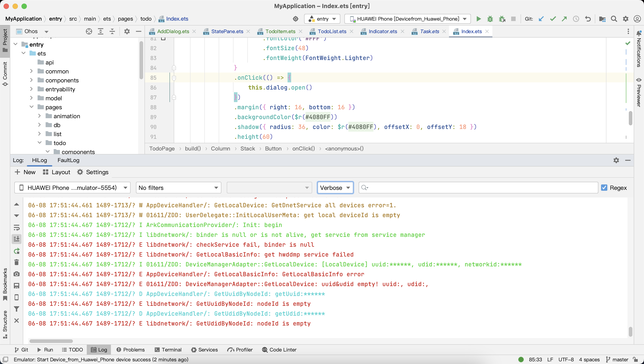
Task: Expand the common folder
Action: [32, 71]
